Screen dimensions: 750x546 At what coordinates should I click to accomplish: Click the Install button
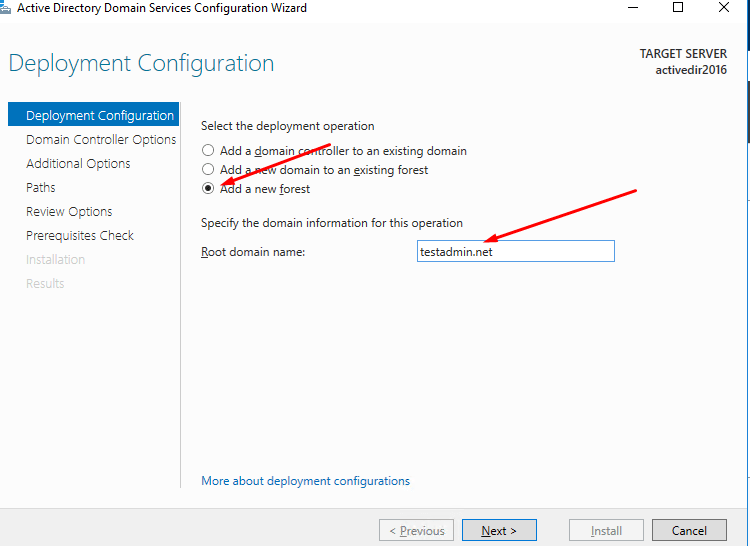pos(606,531)
